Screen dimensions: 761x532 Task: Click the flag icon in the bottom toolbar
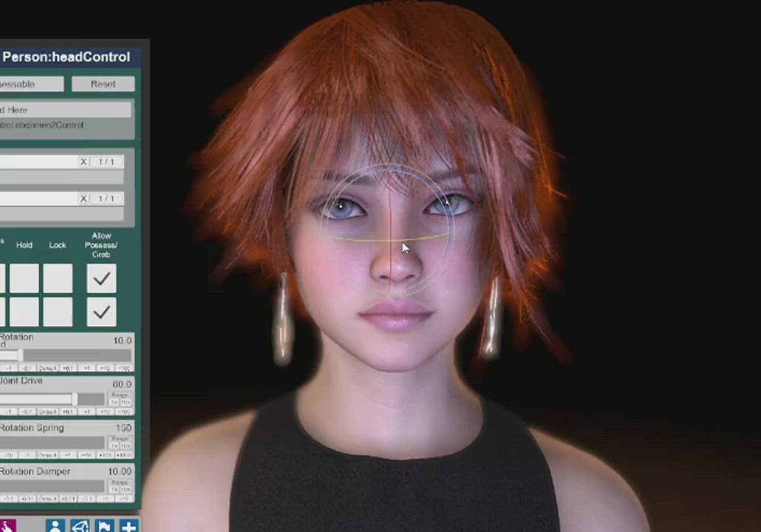tap(104, 525)
